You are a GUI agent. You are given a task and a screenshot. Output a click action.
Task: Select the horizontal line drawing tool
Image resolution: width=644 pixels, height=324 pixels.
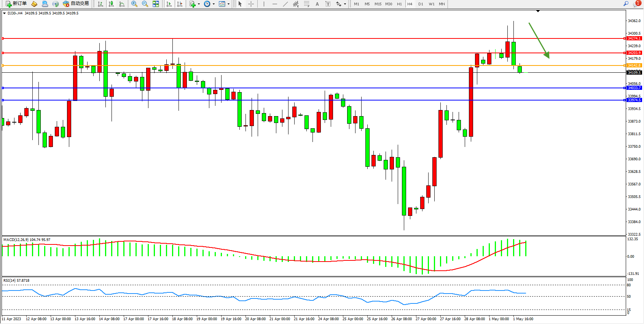(274, 4)
